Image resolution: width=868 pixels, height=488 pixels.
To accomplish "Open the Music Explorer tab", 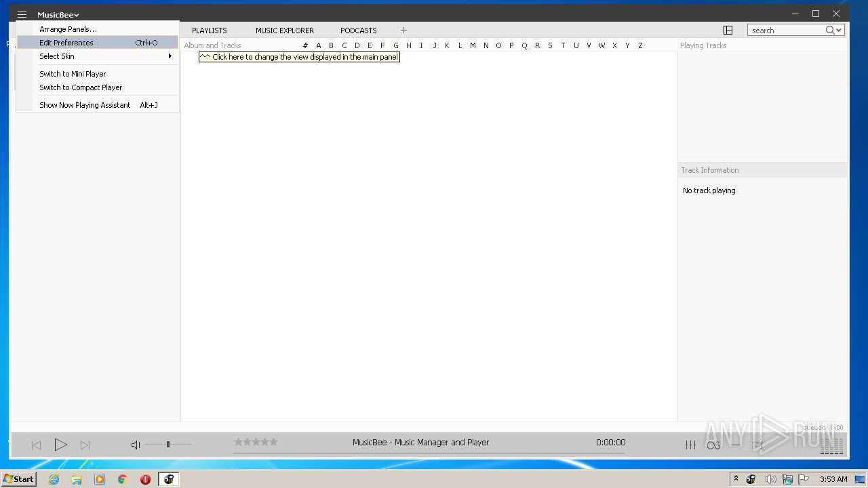I will click(285, 30).
